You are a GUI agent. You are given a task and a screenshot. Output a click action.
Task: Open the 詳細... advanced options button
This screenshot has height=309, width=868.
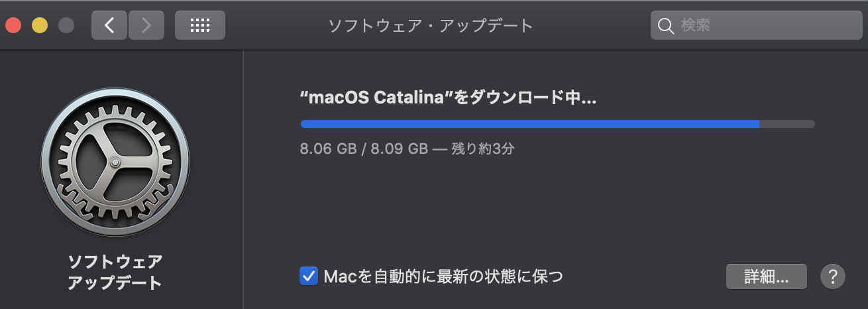click(766, 277)
